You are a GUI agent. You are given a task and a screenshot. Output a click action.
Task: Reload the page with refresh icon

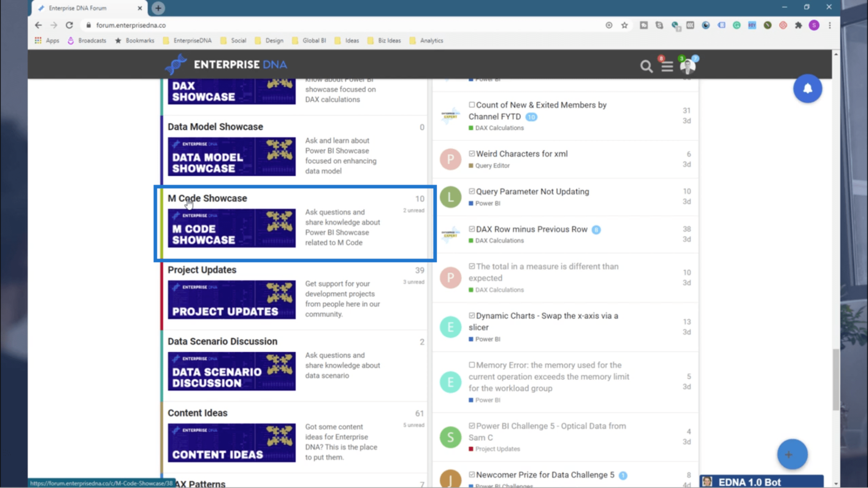tap(69, 25)
